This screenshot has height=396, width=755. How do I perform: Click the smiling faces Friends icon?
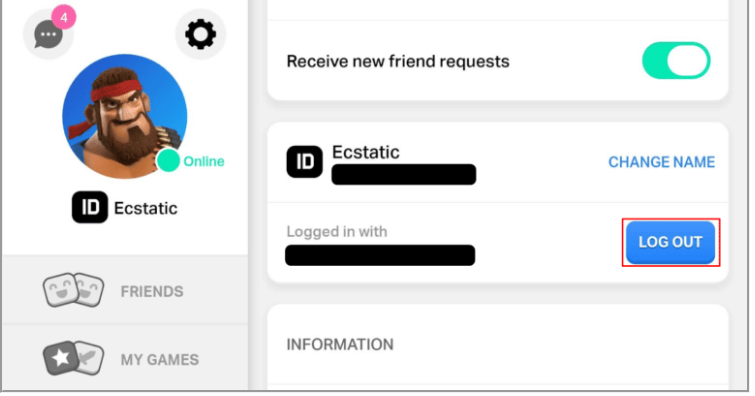73,290
